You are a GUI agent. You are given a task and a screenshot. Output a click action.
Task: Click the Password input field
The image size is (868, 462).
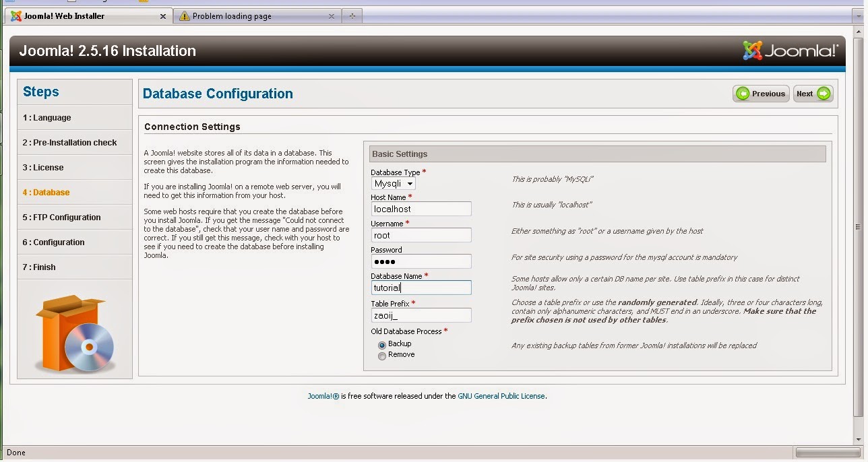[421, 261]
